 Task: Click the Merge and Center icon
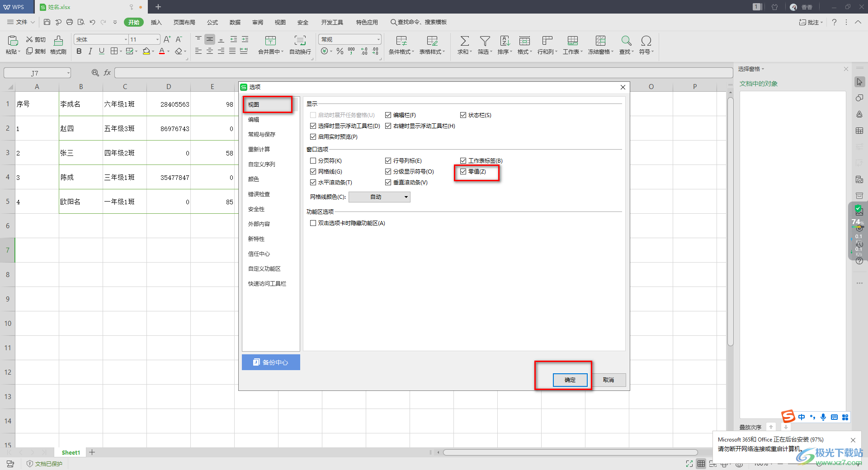(x=271, y=41)
